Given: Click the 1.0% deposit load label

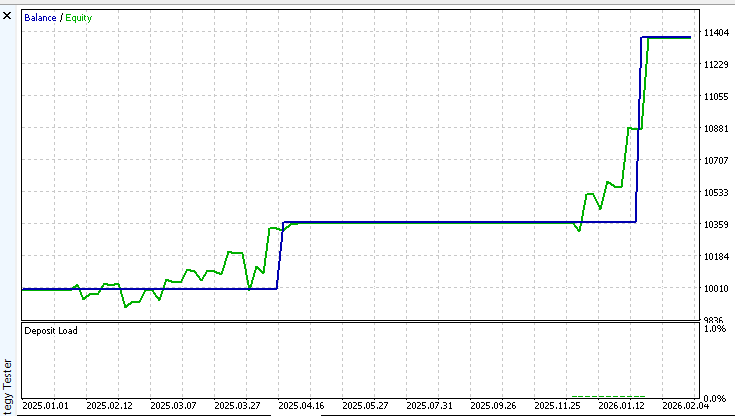Looking at the screenshot, I should tap(715, 328).
